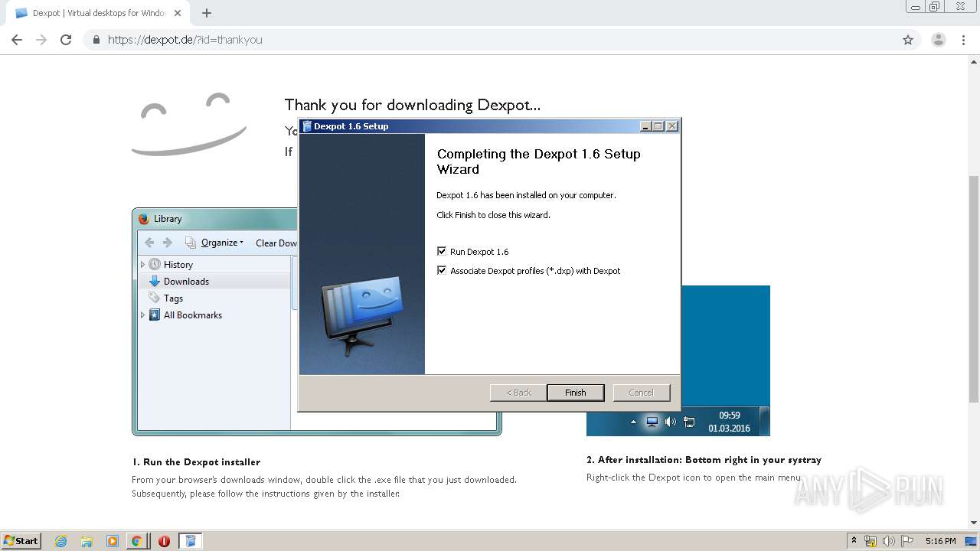The height and width of the screenshot is (551, 980).
Task: Open the Action Center flag tray icon
Action: [907, 541]
